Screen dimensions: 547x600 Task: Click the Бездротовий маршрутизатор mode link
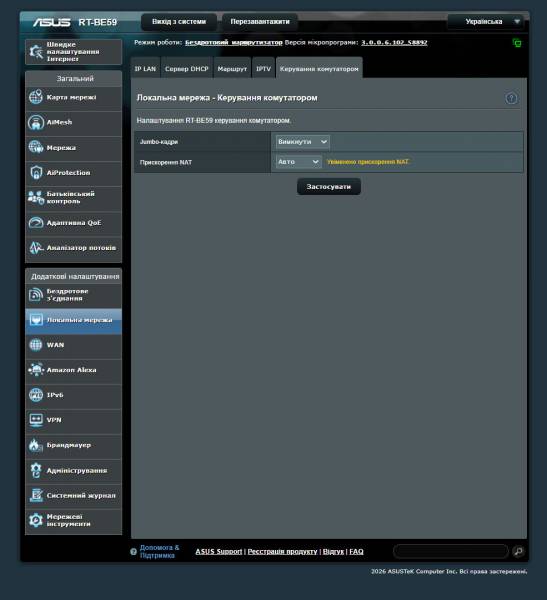click(233, 42)
